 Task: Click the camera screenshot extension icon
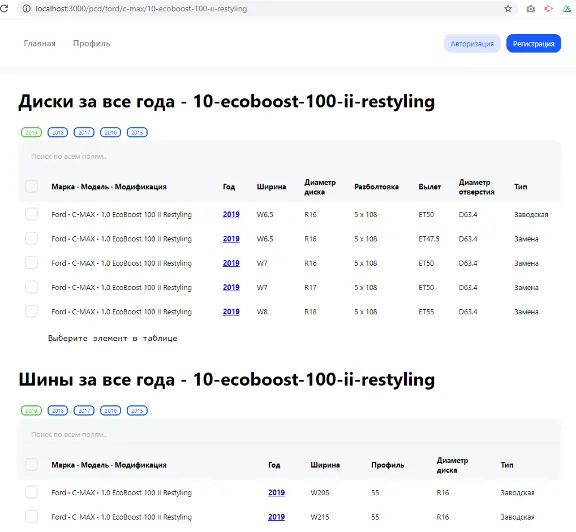530,8
